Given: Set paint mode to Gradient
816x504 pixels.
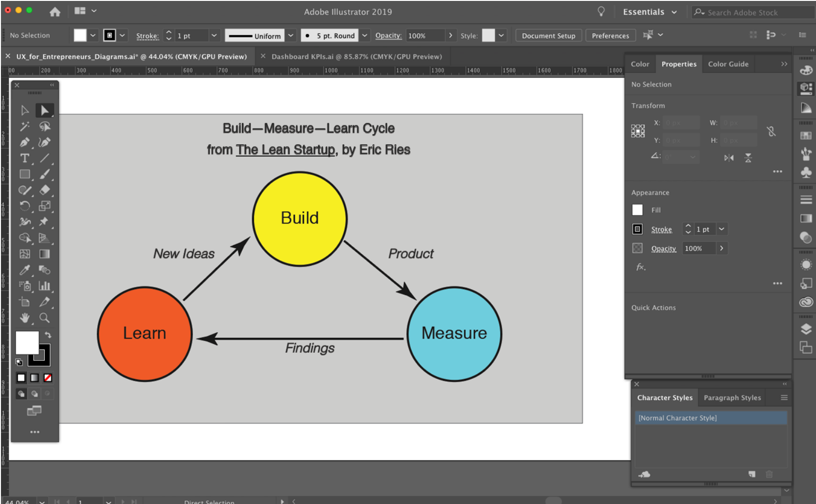Looking at the screenshot, I should (35, 378).
